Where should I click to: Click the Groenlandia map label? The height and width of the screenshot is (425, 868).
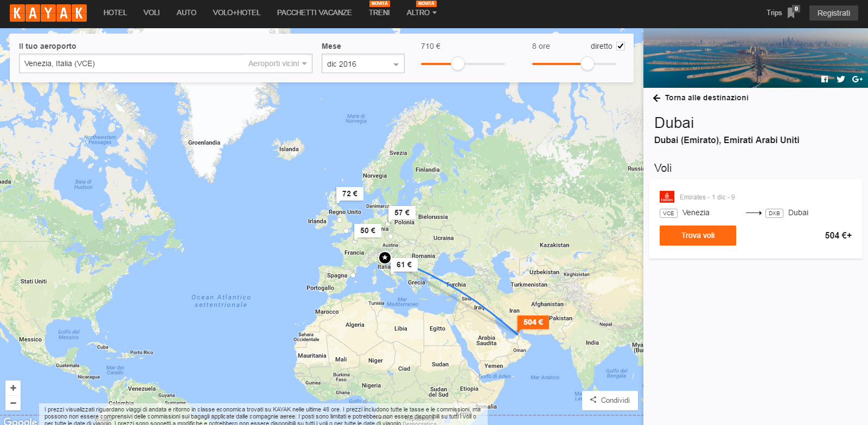pyautogui.click(x=204, y=143)
